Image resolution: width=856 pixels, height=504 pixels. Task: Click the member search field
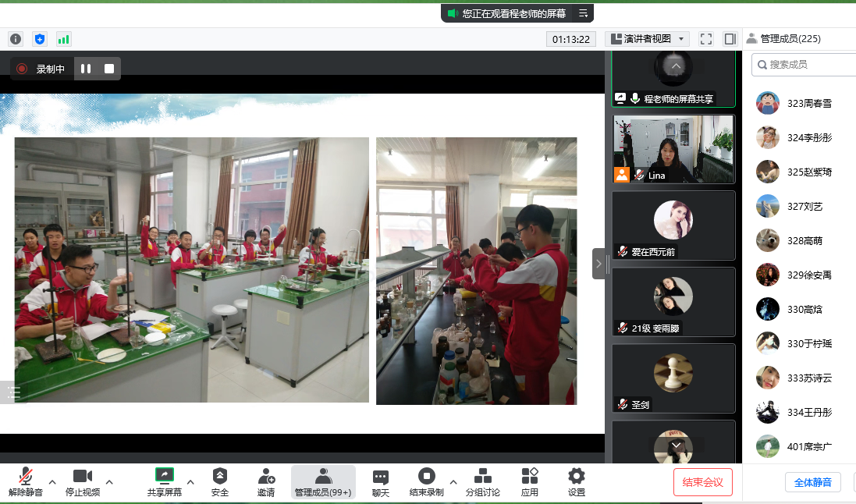pyautogui.click(x=808, y=64)
